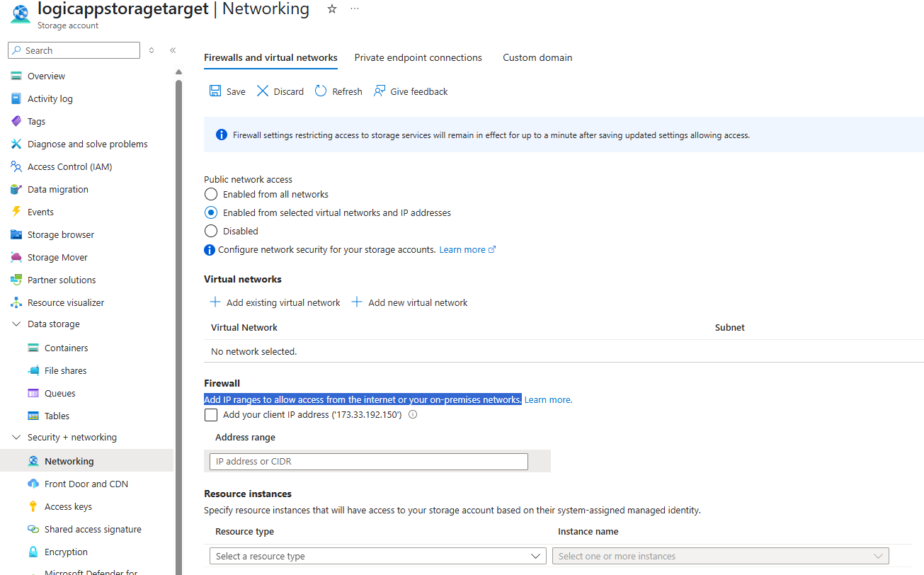Click the favorite star icon beside title
Viewport: 924px width, 575px height.
332,9
